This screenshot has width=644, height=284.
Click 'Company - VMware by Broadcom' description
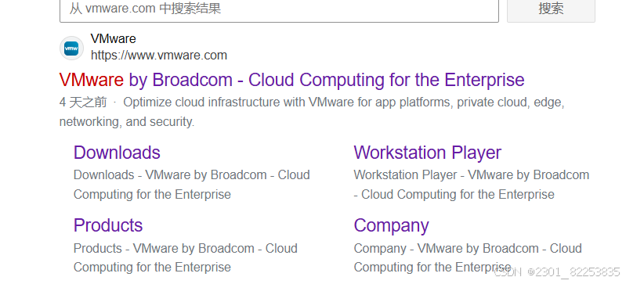click(x=468, y=257)
